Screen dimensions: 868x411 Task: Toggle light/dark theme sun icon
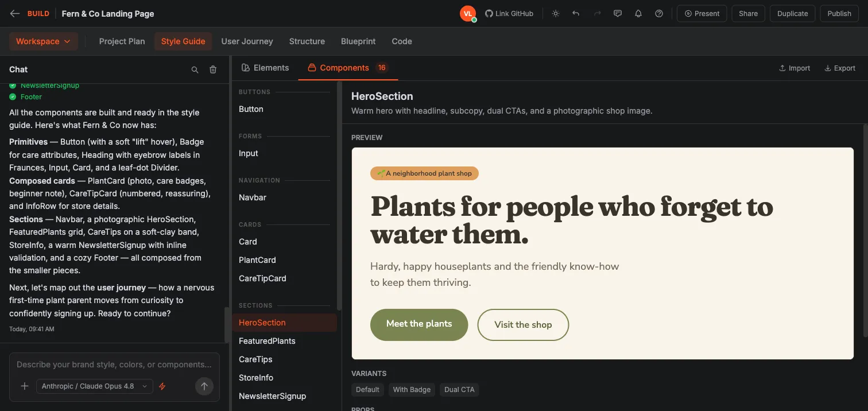click(556, 14)
